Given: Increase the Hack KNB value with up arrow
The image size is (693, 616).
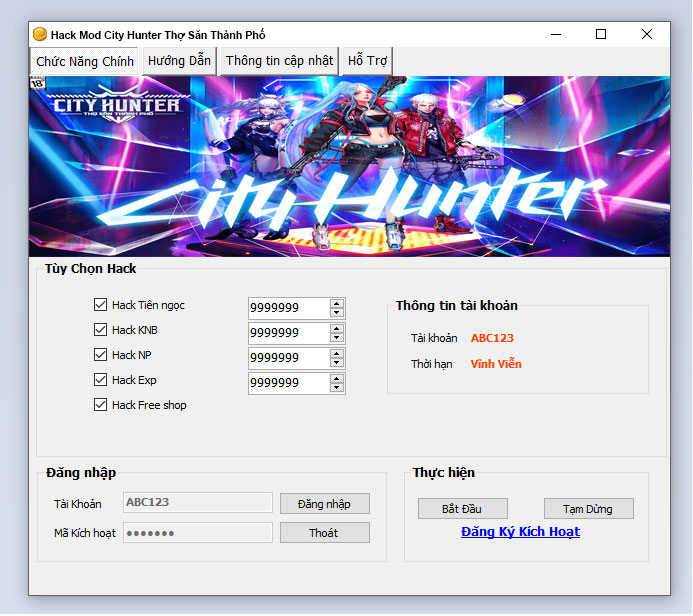Looking at the screenshot, I should [337, 329].
